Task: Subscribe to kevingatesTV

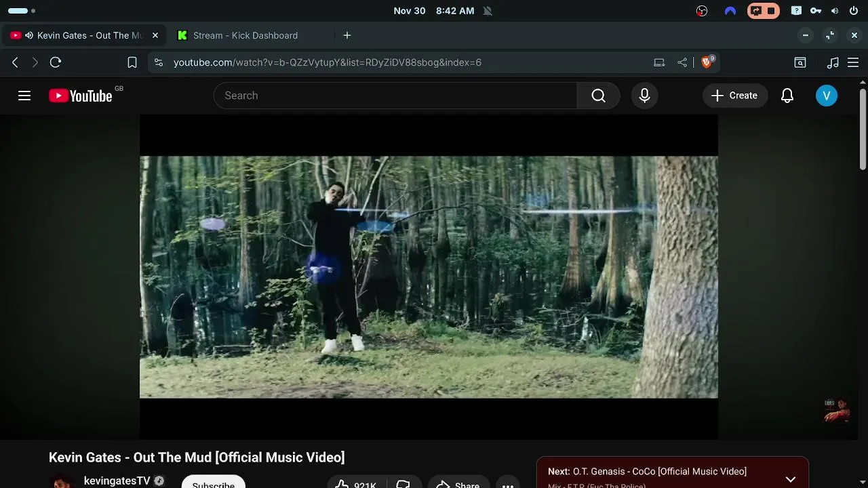Action: point(213,482)
